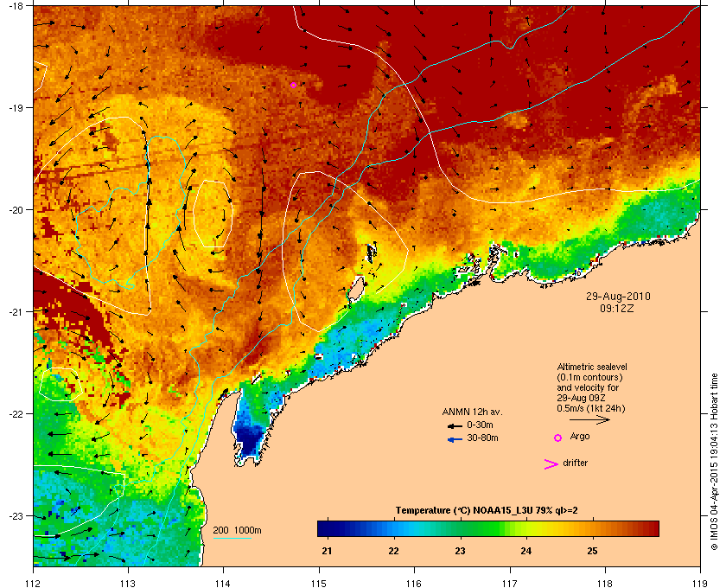The height and width of the screenshot is (588, 726).
Task: Click the colorbar tick label 25
Action: pyautogui.click(x=592, y=552)
